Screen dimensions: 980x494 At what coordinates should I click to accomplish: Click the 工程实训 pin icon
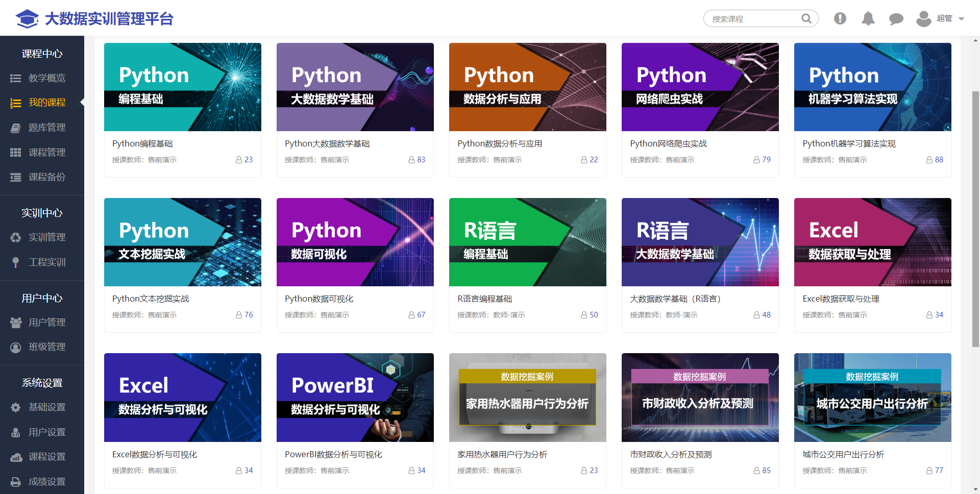16,262
